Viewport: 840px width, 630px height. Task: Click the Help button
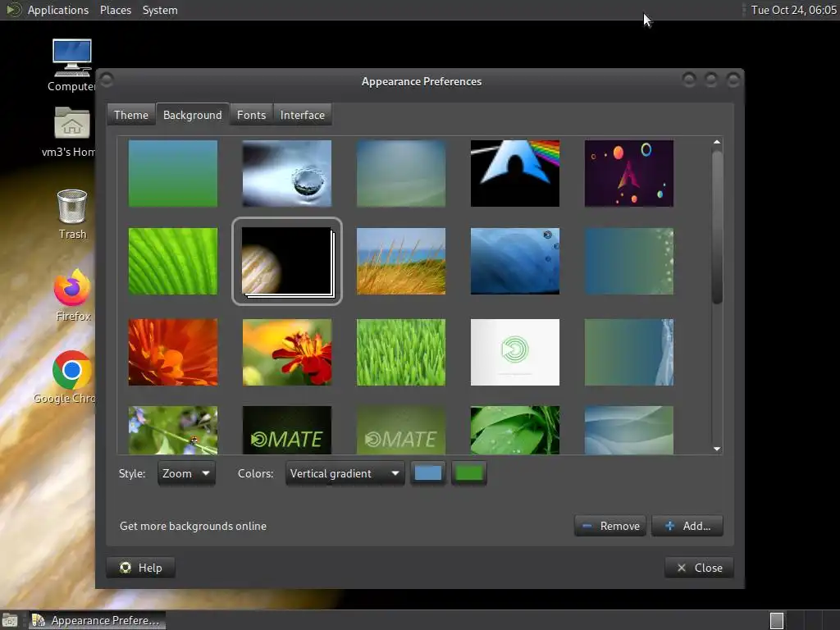click(x=141, y=568)
